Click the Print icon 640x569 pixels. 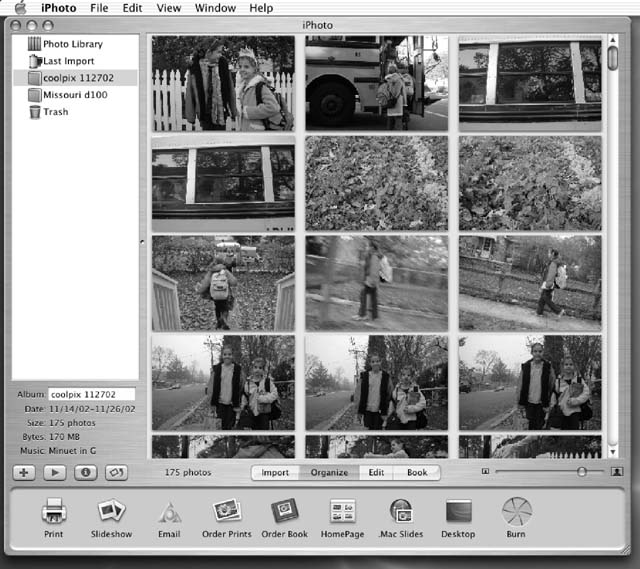(x=54, y=511)
